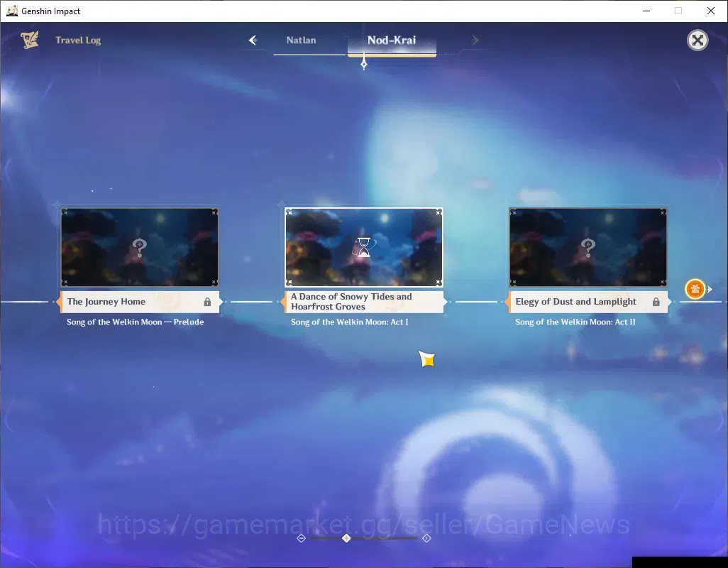Close the Genshin Impact window
The image size is (728, 568).
tap(711, 11)
